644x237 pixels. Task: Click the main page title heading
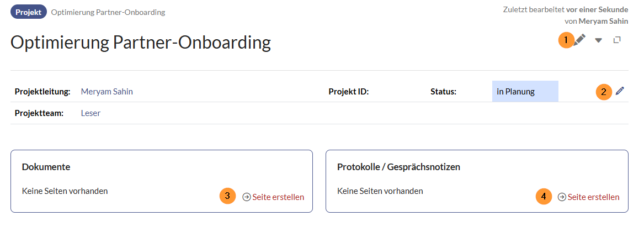[x=141, y=43]
